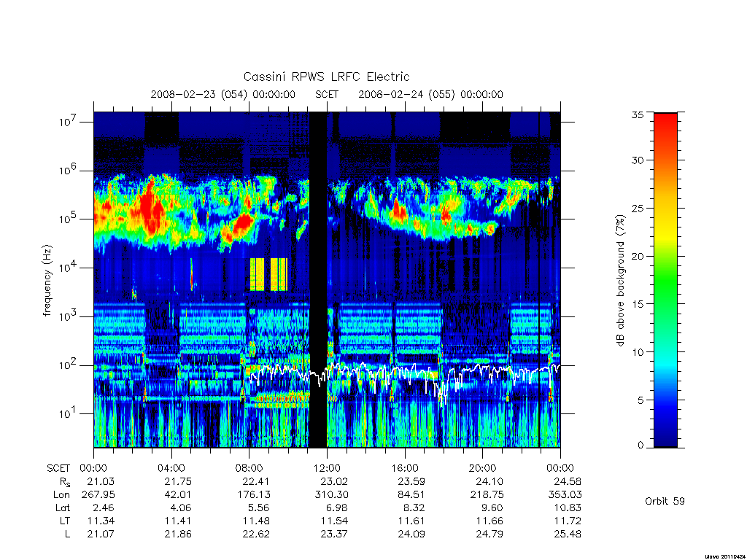This screenshot has height=560, width=747.
Task: Click the frequency (Hz) axis label
Action: (x=47, y=281)
